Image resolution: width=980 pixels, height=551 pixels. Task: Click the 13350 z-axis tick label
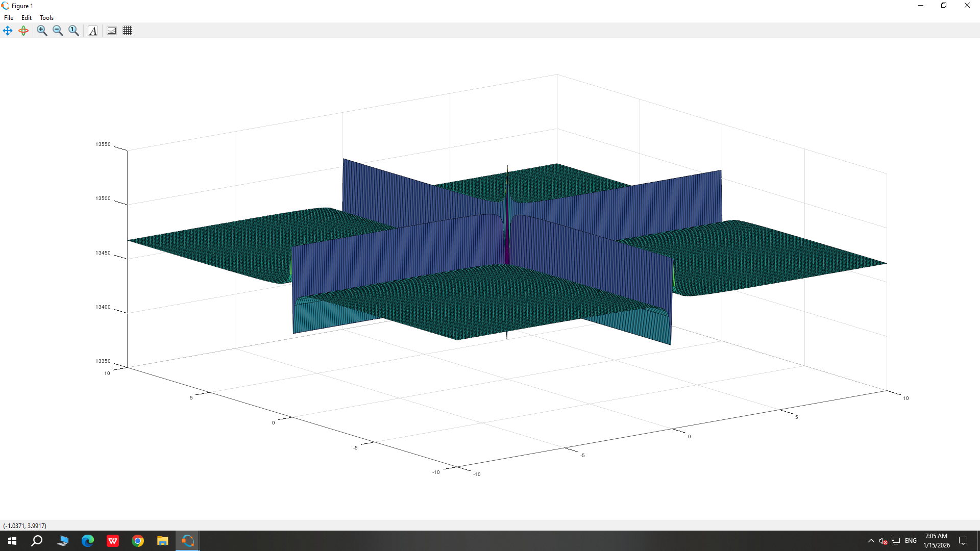click(103, 361)
